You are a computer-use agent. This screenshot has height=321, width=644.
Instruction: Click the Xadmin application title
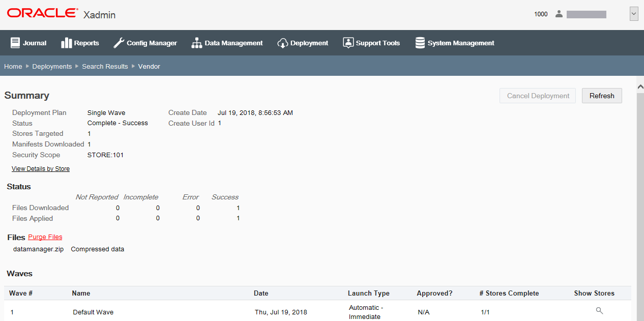click(x=99, y=15)
